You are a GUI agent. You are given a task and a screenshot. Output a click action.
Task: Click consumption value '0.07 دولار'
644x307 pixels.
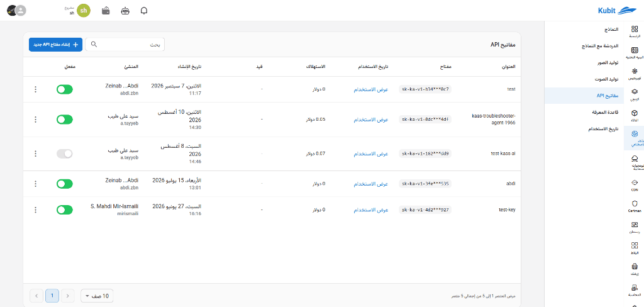(x=315, y=153)
